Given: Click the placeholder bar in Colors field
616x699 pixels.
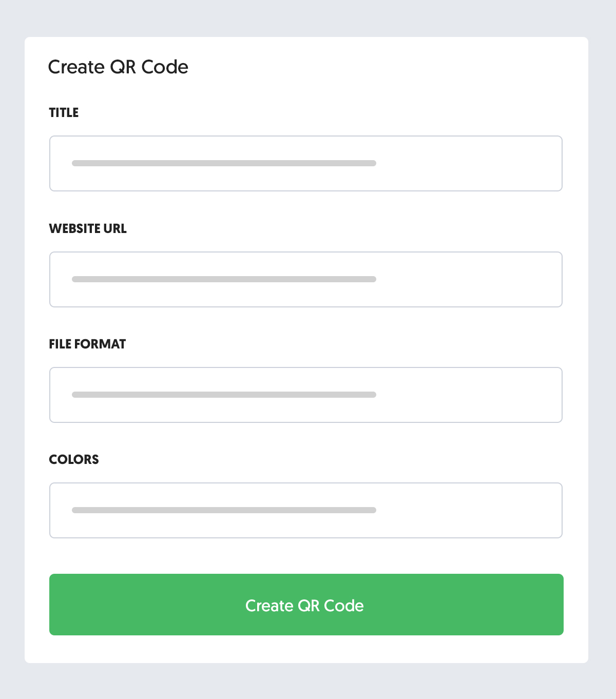Looking at the screenshot, I should (224, 510).
